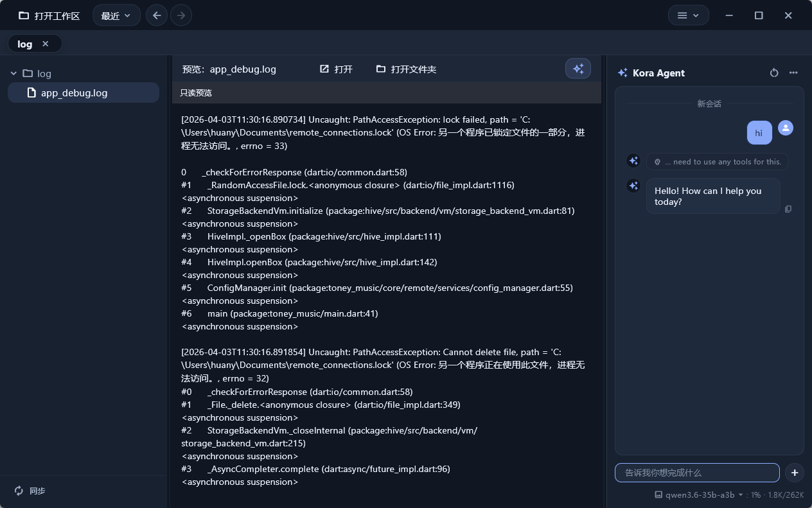
Task: Click the log folder icon in sidebar
Action: pyautogui.click(x=28, y=73)
